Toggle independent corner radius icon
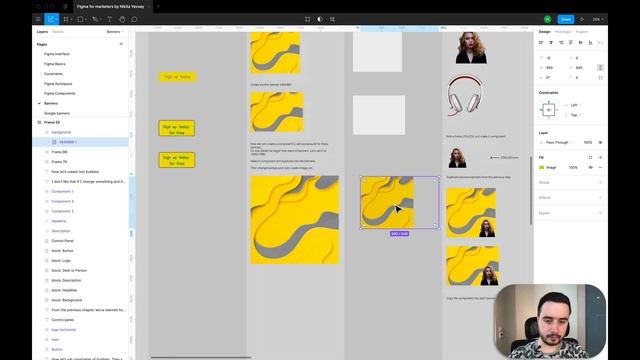The width and height of the screenshot is (640, 360). pos(600,78)
